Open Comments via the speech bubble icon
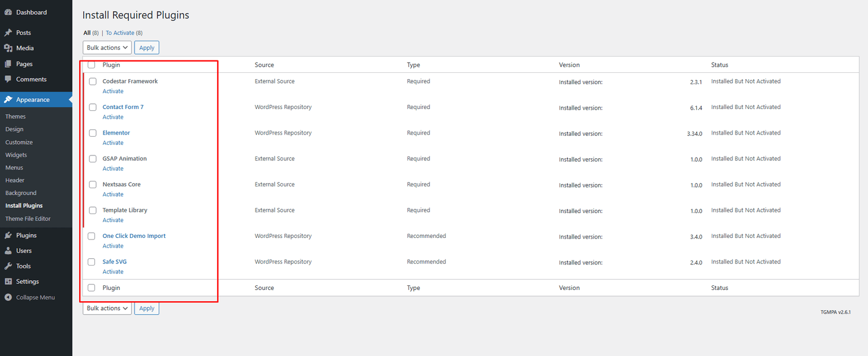This screenshot has height=356, width=868. [8, 79]
